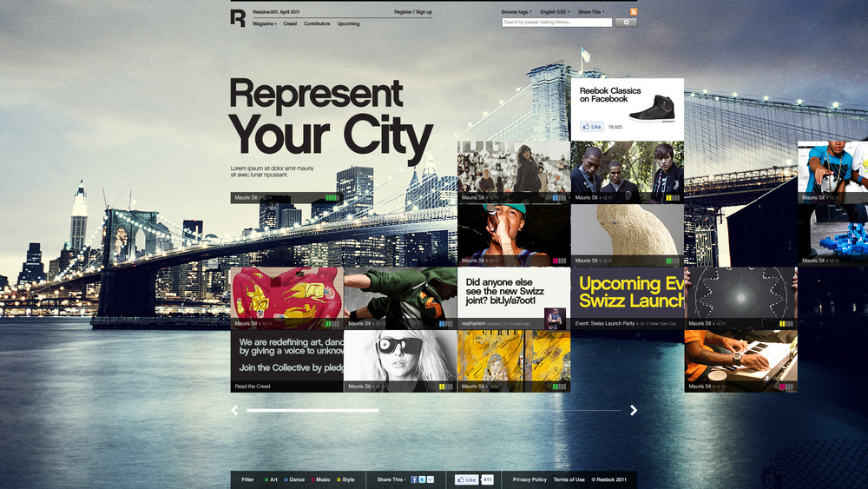Open the Privacy Policy link
The height and width of the screenshot is (489, 868).
[529, 479]
